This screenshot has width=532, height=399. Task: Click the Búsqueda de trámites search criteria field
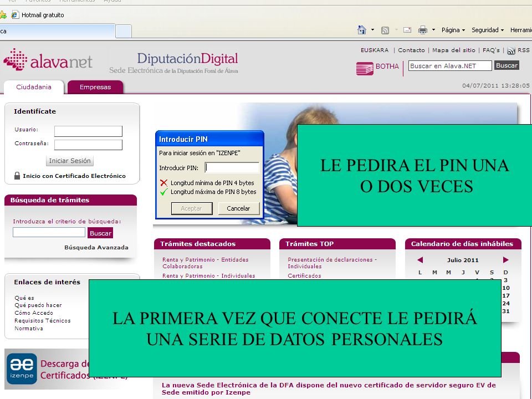pos(49,232)
